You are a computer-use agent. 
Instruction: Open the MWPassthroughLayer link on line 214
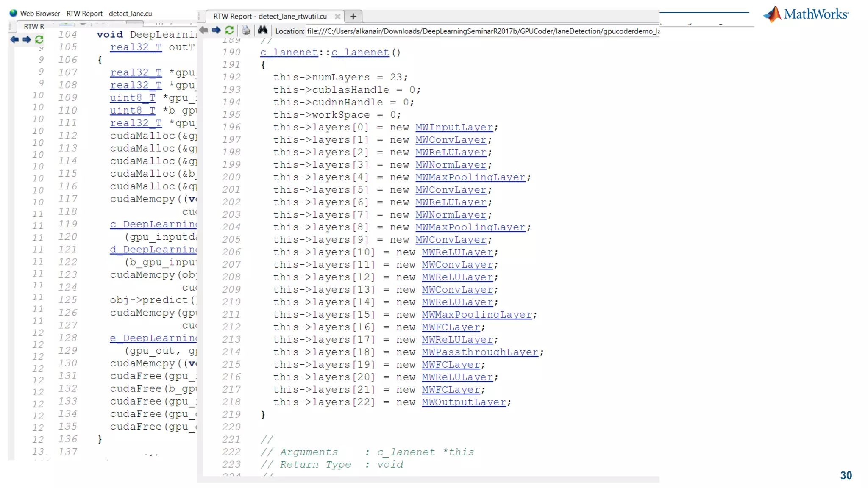(480, 352)
